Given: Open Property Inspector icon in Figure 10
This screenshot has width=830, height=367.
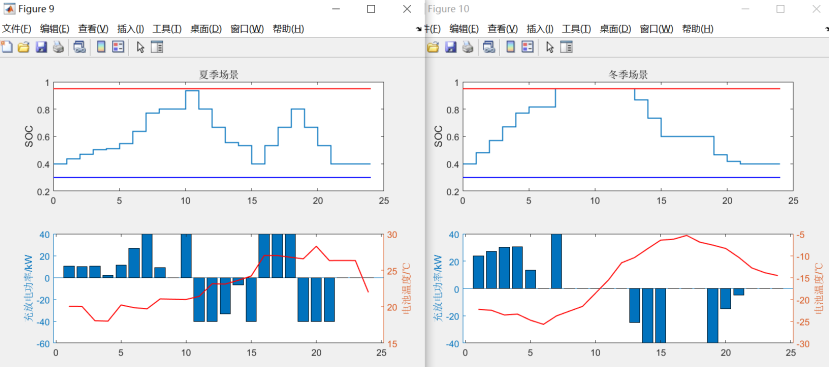Looking at the screenshot, I should tap(566, 47).
